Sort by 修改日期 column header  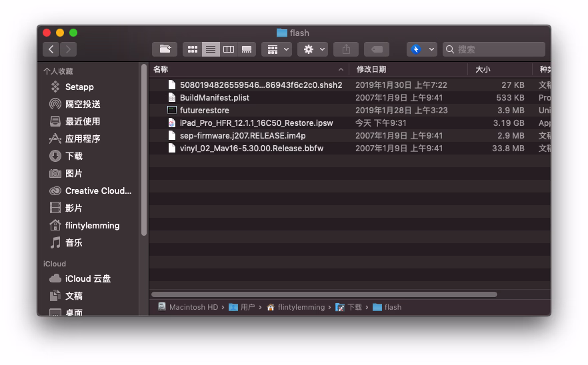point(371,69)
